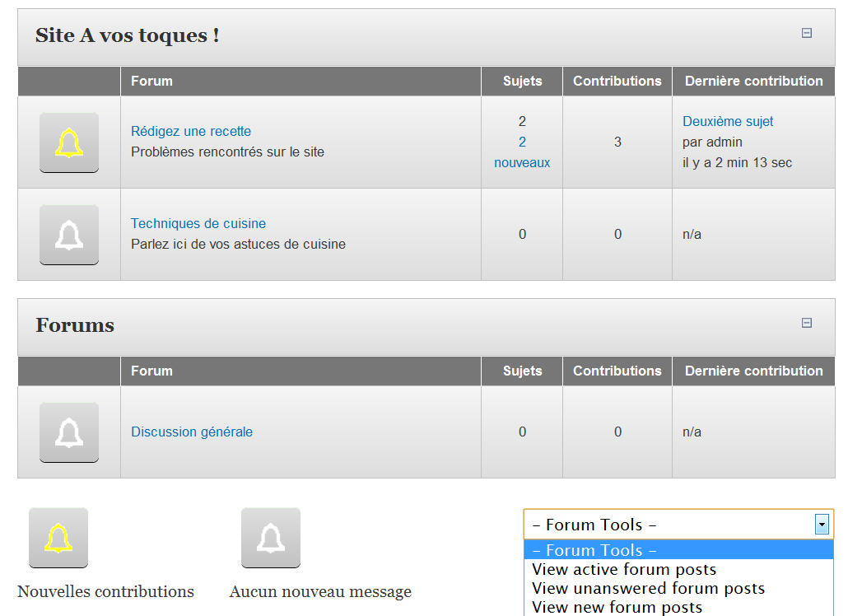Click the 2 nouveaux new topics link
The image size is (848, 616).
[x=522, y=152]
